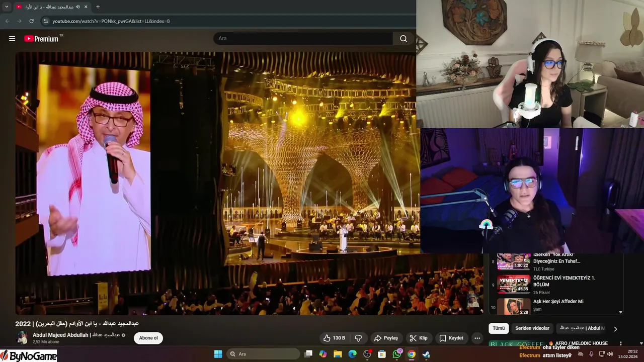Open more actions three-dot menu under video
The image size is (644, 362).
point(477,338)
